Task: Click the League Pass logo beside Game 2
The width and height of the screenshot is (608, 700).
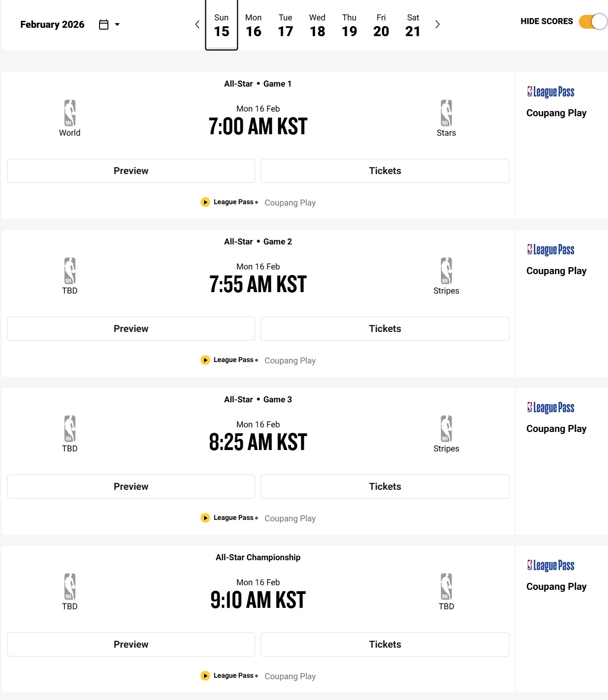Action: coord(551,250)
